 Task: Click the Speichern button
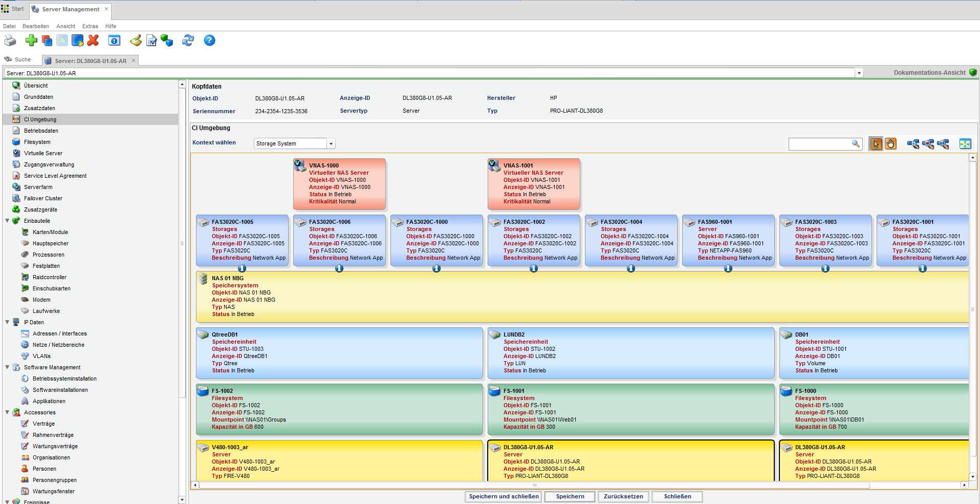point(570,496)
